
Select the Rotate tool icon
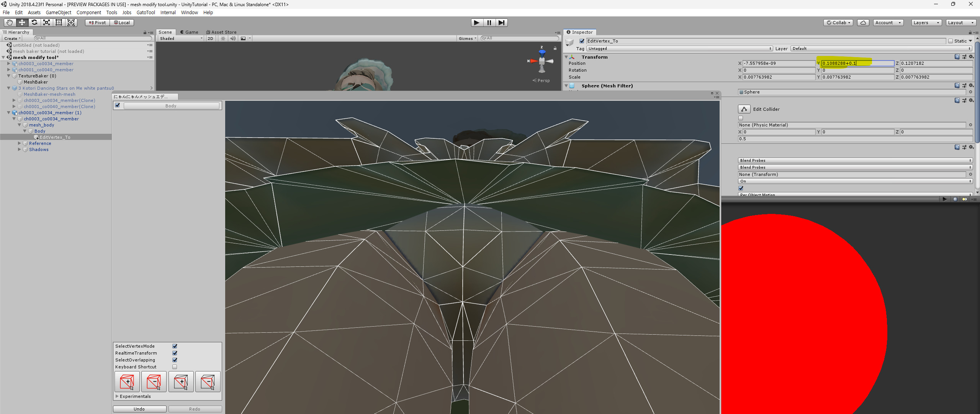pos(34,23)
